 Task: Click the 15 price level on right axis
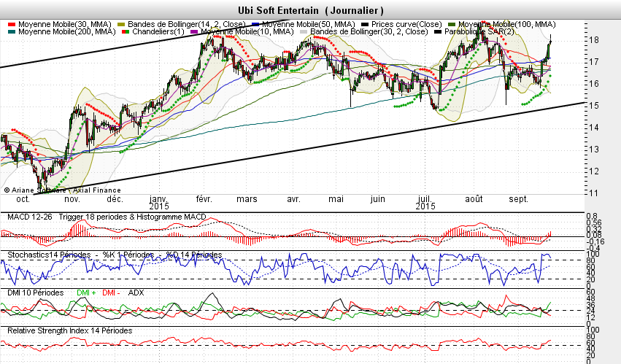[594, 106]
